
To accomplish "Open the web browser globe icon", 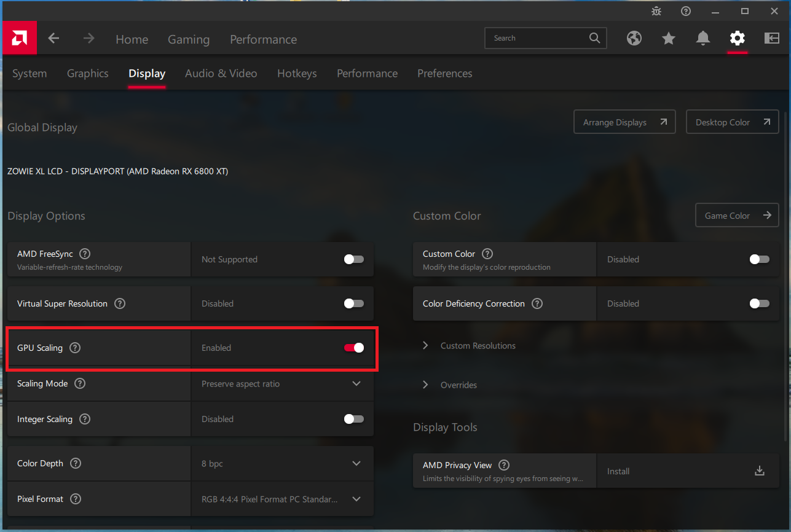I will [634, 39].
